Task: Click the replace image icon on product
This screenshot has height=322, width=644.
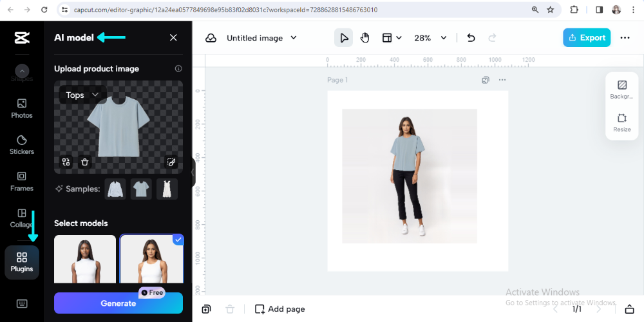Action: click(66, 162)
